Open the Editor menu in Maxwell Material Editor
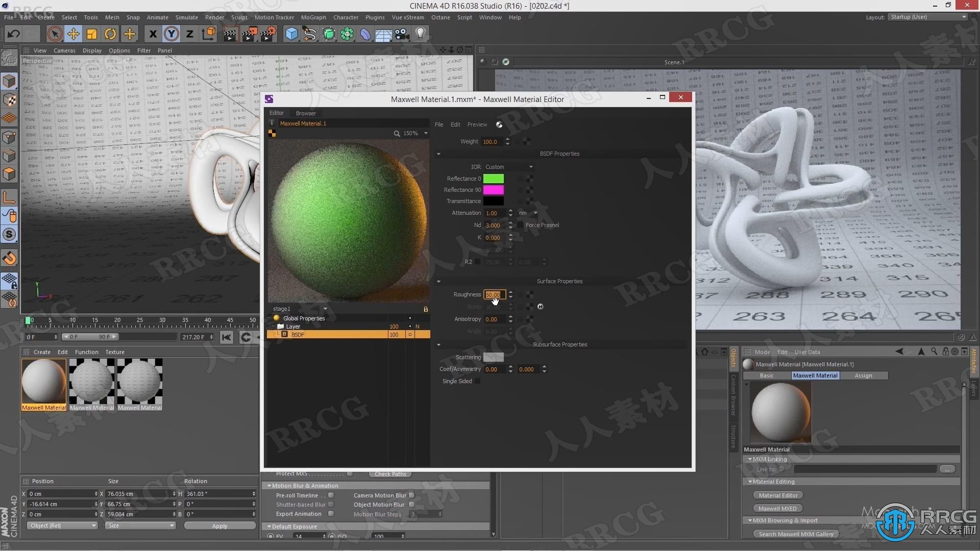The image size is (980, 551). point(277,112)
